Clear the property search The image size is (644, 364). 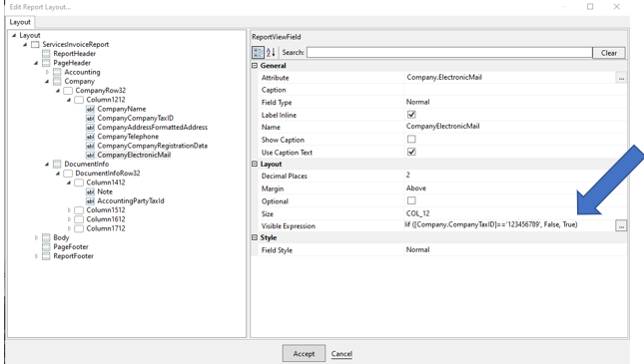tap(609, 53)
